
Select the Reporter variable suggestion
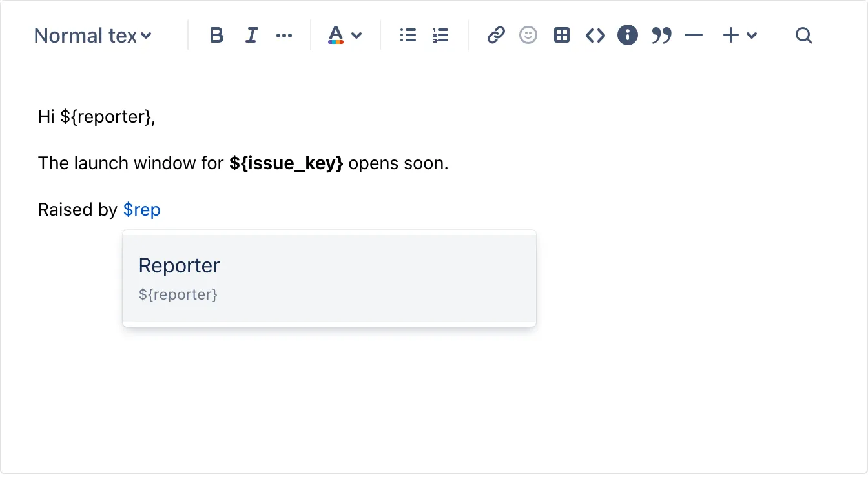point(329,278)
